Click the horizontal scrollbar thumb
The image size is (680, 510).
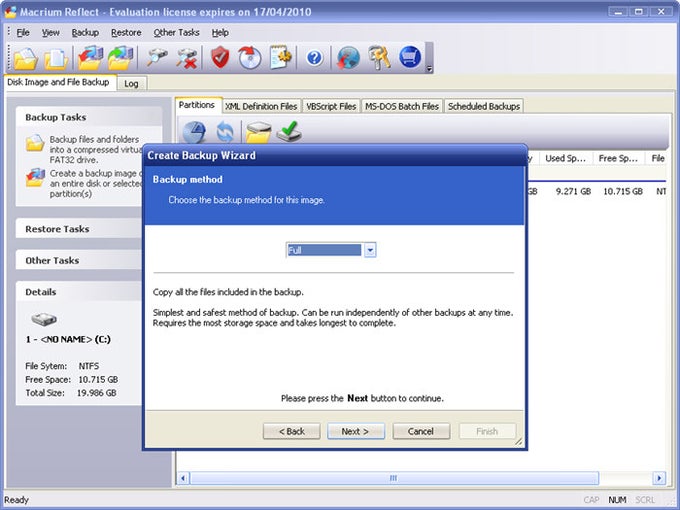pyautogui.click(x=394, y=478)
